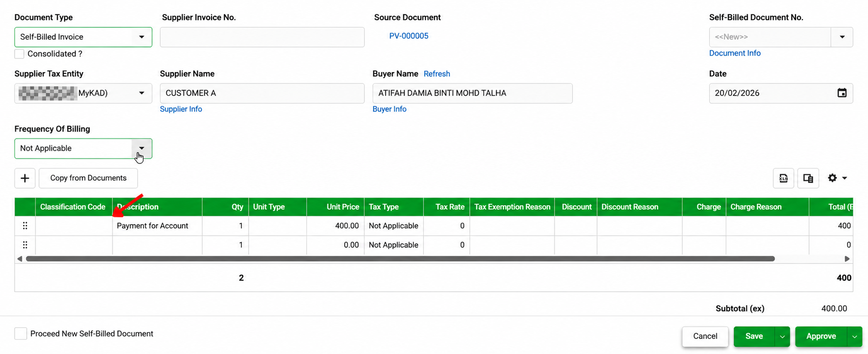This screenshot has width=868, height=354.
Task: Open the gear settings menu
Action: pyautogui.click(x=837, y=178)
